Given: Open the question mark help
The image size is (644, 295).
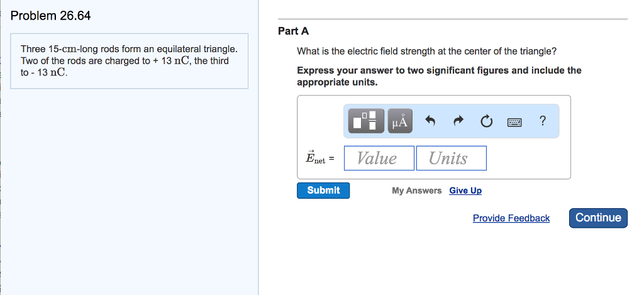Looking at the screenshot, I should (x=543, y=121).
